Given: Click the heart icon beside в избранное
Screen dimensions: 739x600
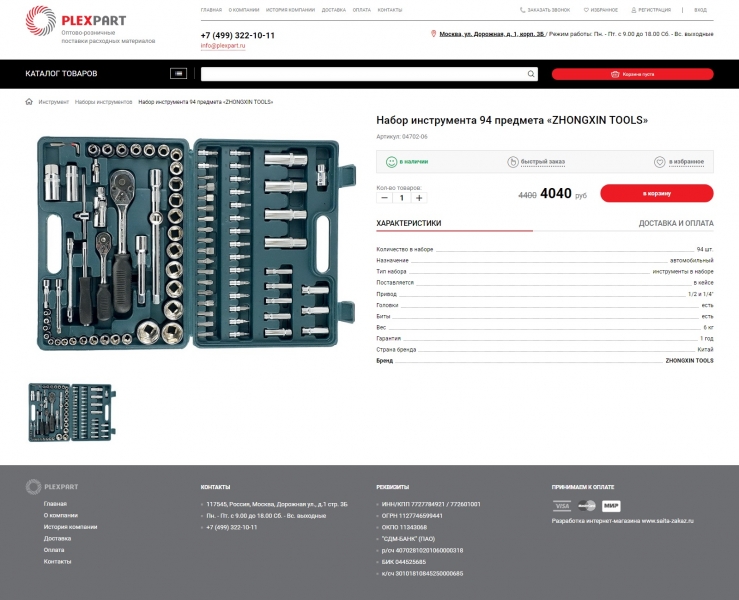Looking at the screenshot, I should point(659,162).
